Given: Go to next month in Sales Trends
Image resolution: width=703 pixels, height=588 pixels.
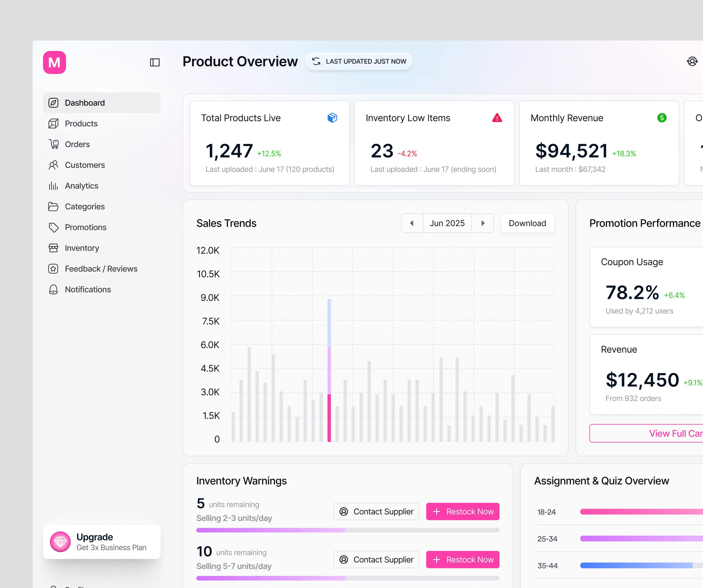Looking at the screenshot, I should pyautogui.click(x=483, y=223).
